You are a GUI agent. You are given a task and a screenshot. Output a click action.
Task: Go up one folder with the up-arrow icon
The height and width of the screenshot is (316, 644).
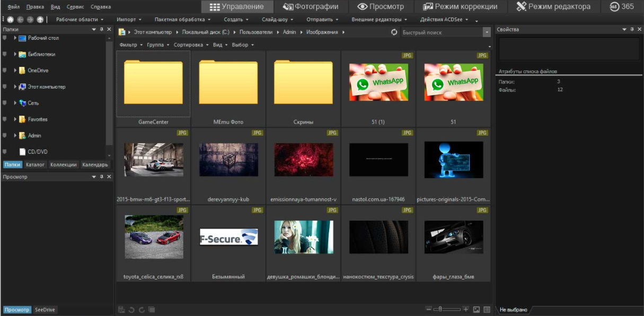(x=40, y=20)
